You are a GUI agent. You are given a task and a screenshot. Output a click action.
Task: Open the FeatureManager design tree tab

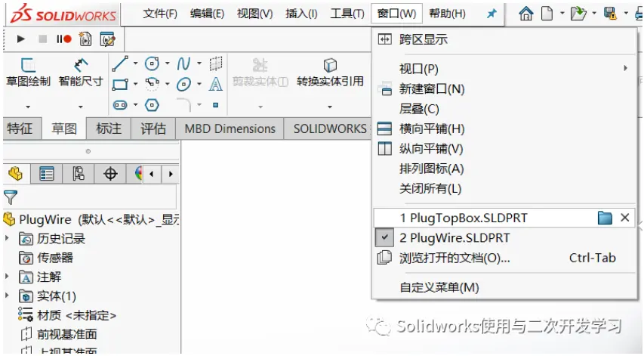coord(16,174)
